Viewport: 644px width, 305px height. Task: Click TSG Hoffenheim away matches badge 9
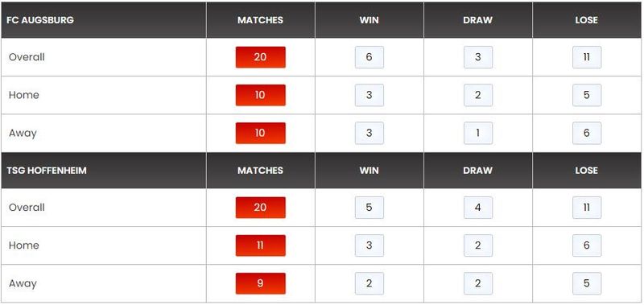260,283
